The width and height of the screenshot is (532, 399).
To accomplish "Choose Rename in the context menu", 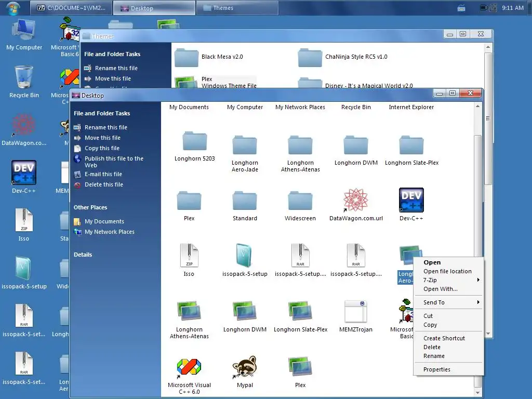I will coord(448,356).
